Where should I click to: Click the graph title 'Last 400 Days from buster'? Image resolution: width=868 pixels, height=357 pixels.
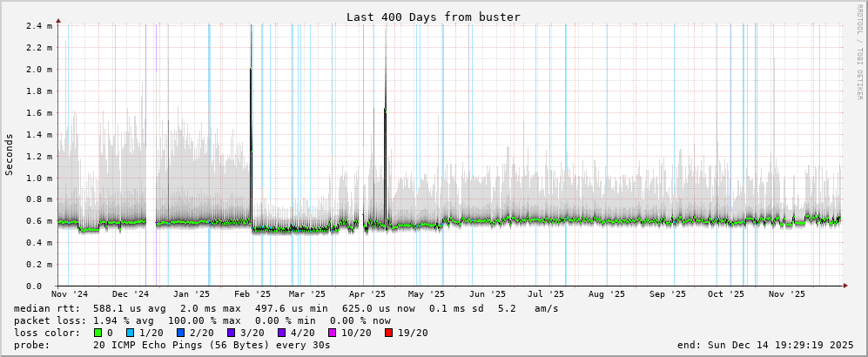tap(434, 17)
